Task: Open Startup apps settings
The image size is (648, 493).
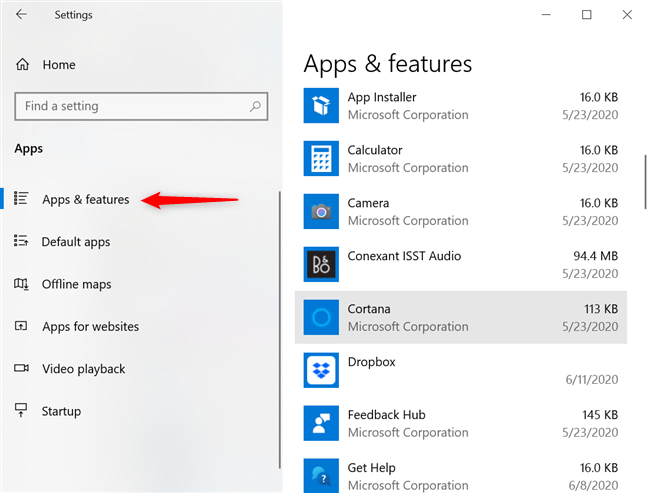Action: [61, 411]
